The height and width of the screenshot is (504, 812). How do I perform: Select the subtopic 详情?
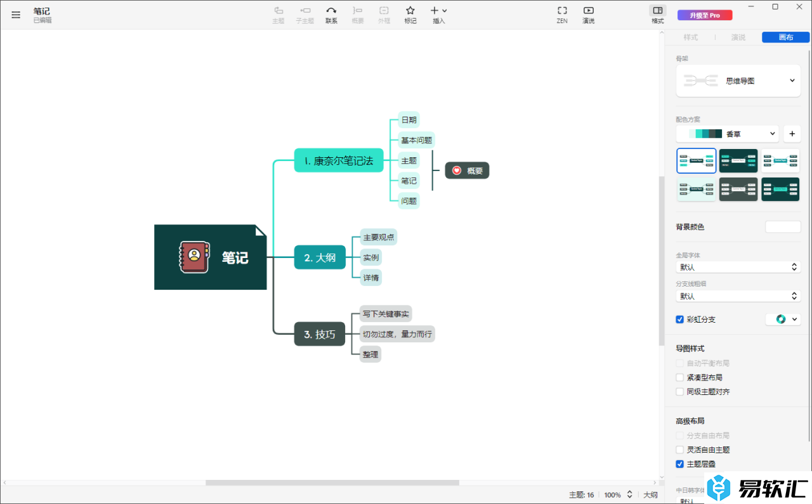(x=371, y=278)
